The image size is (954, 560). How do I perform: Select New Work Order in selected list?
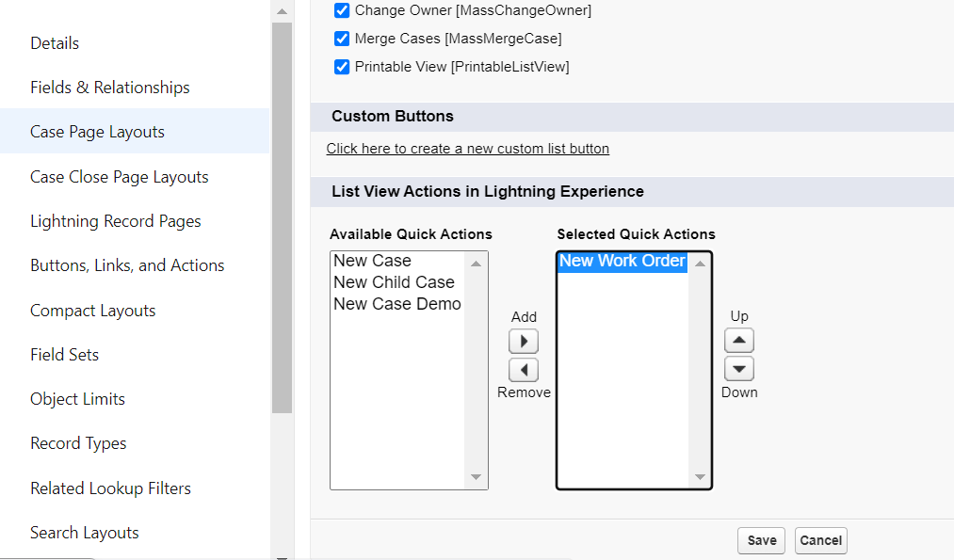click(x=623, y=261)
